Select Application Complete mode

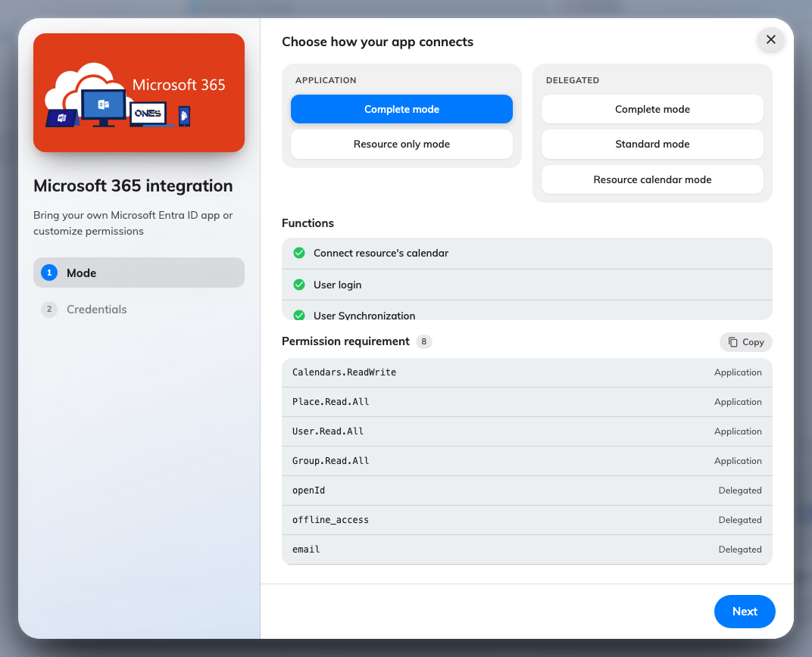click(x=401, y=109)
